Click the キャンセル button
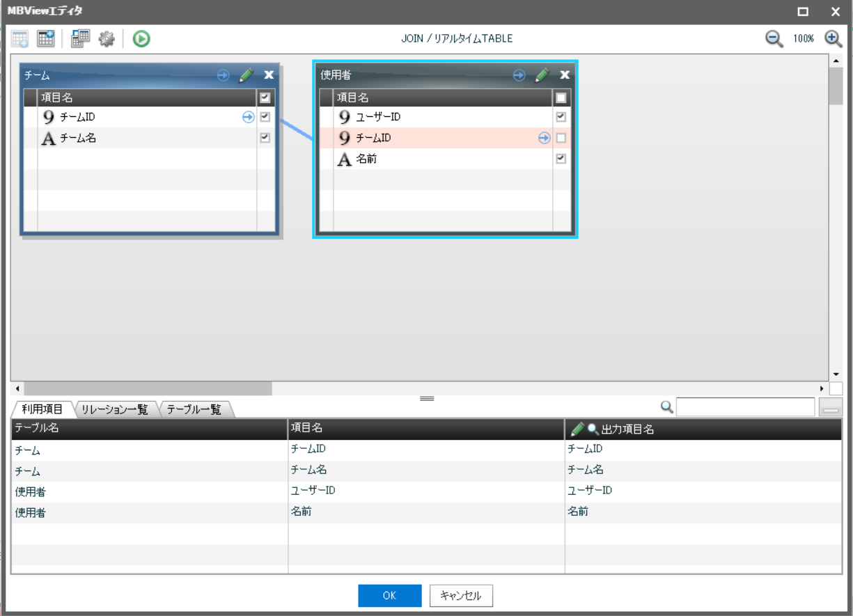Image resolution: width=853 pixels, height=616 pixels. pyautogui.click(x=461, y=596)
